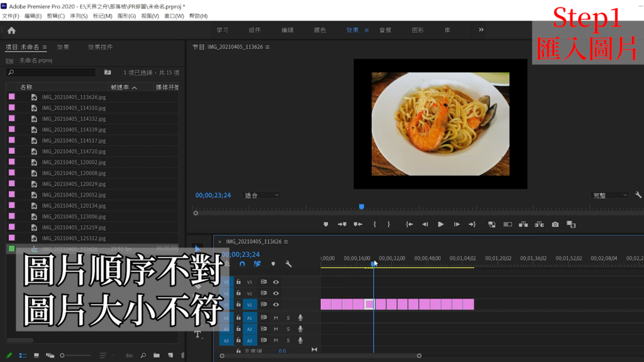Open the 文件(F) menu

(11, 16)
